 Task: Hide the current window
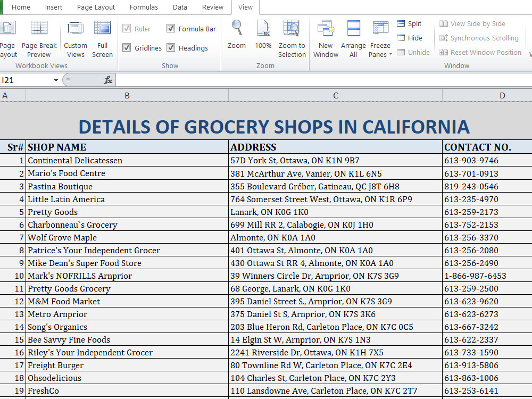[x=410, y=38]
